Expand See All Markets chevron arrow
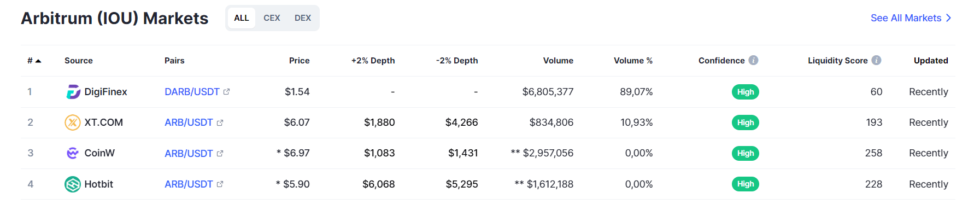Viewport: 980px width, 210px height. coord(948,18)
